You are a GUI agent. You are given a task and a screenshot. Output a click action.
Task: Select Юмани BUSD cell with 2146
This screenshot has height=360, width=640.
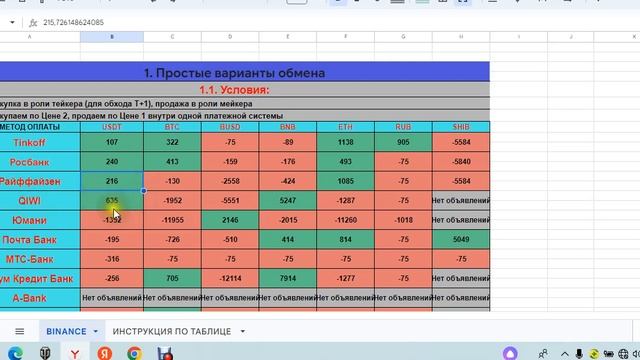(x=230, y=220)
